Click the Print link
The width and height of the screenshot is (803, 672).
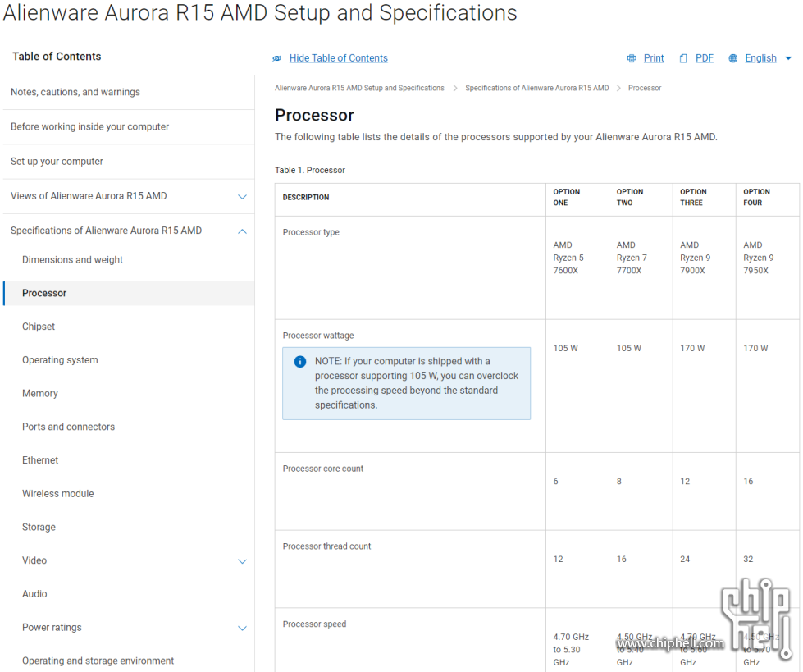(654, 58)
